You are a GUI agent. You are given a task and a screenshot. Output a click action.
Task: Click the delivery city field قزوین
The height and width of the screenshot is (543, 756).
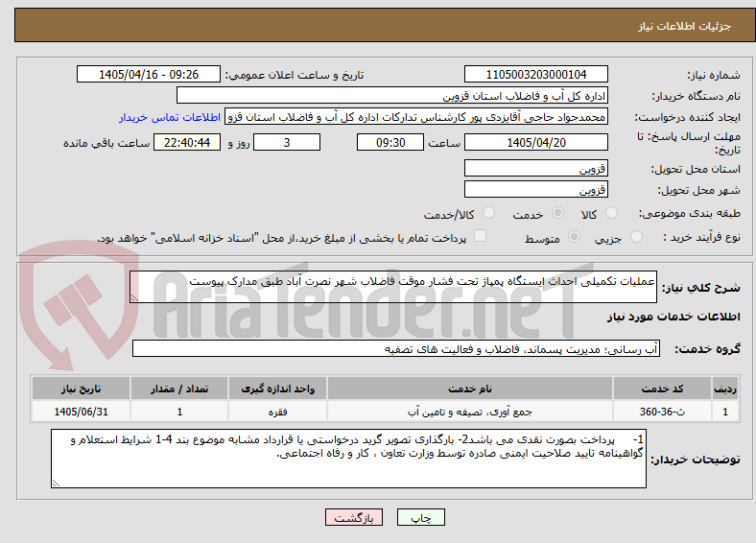click(x=536, y=190)
